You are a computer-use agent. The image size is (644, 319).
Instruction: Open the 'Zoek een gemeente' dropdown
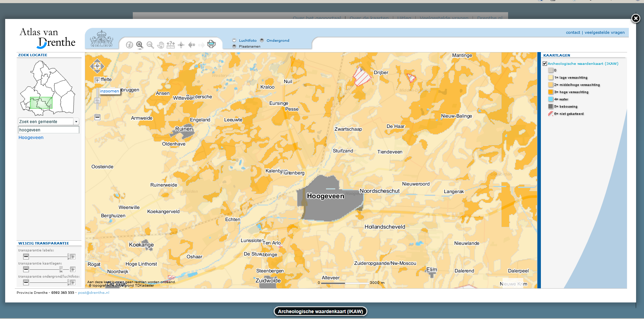tap(76, 122)
